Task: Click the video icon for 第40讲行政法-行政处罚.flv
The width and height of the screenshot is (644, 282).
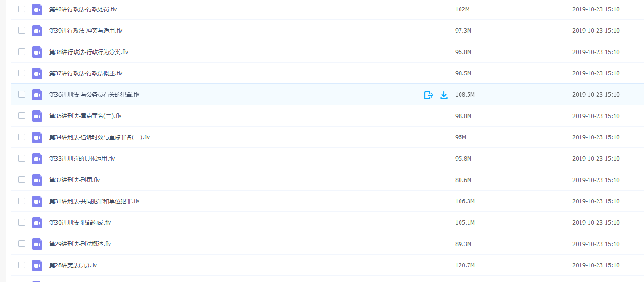Action: pos(37,9)
